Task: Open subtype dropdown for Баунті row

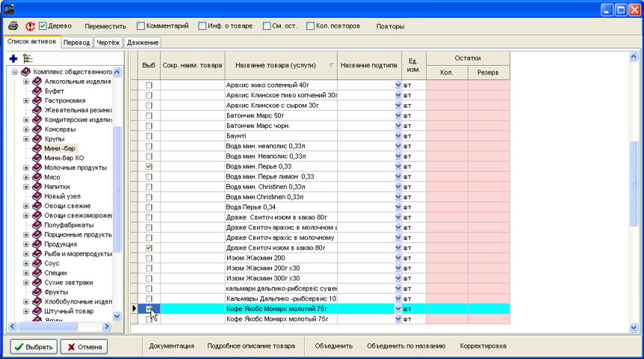Action: 397,135
